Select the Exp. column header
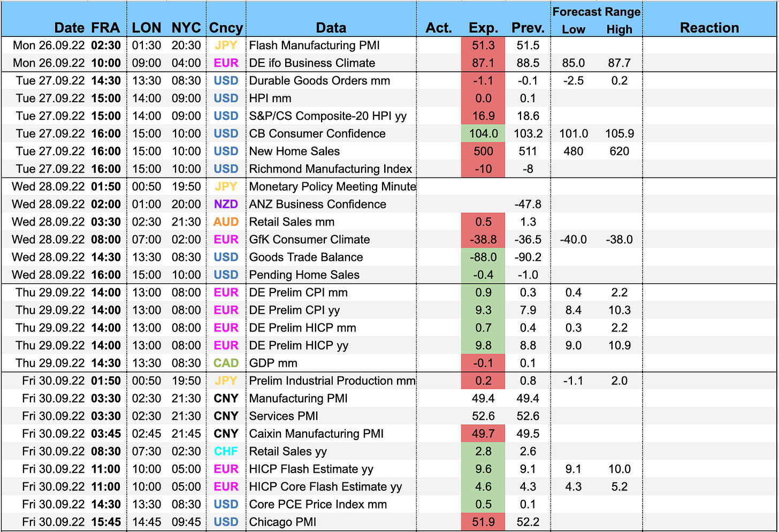The height and width of the screenshot is (532, 779). (483, 28)
